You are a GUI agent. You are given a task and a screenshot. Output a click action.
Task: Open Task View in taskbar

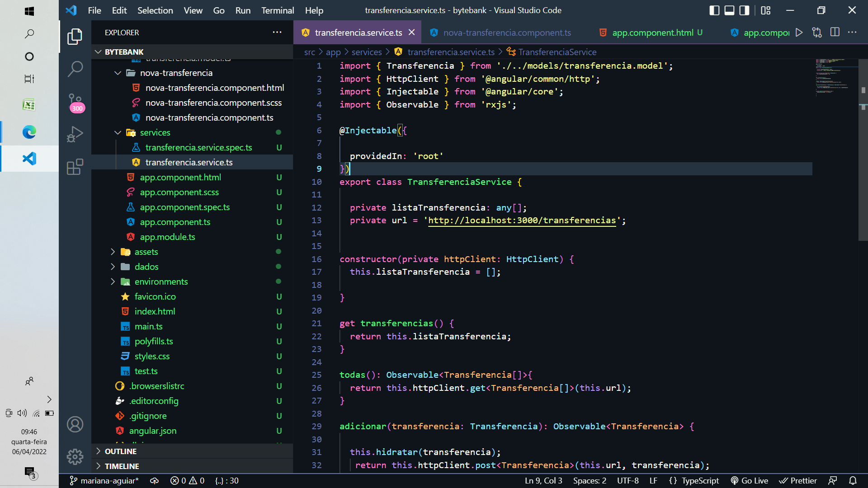tap(29, 79)
